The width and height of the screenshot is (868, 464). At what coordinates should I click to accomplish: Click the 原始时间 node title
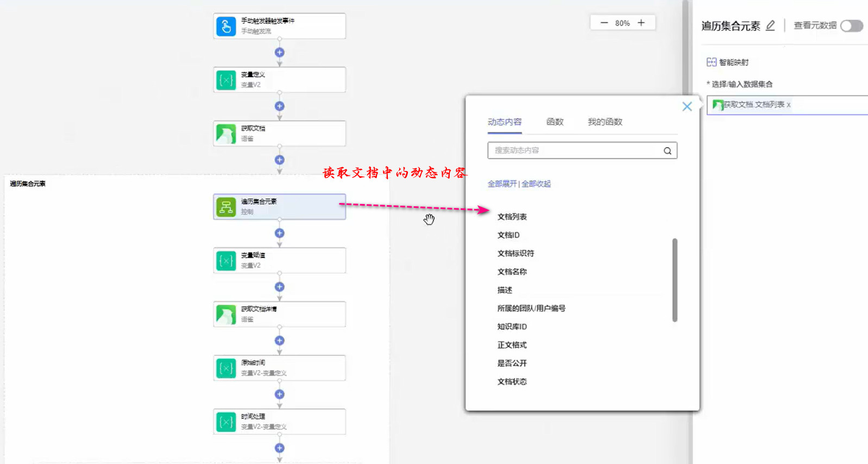point(253,363)
